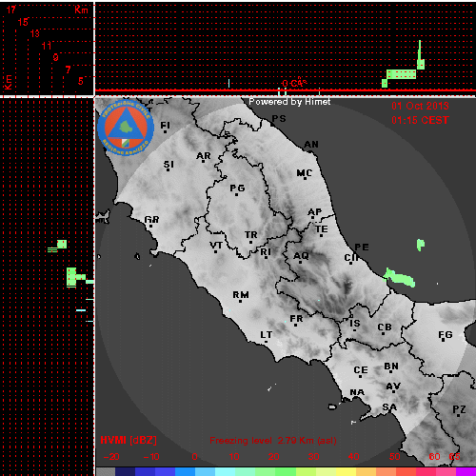Click the RI city label
This screenshot has height=476, width=476.
pos(266,252)
